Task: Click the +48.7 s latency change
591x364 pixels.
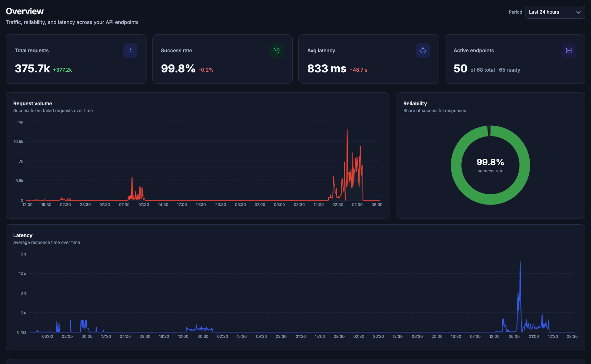Action: 359,70
